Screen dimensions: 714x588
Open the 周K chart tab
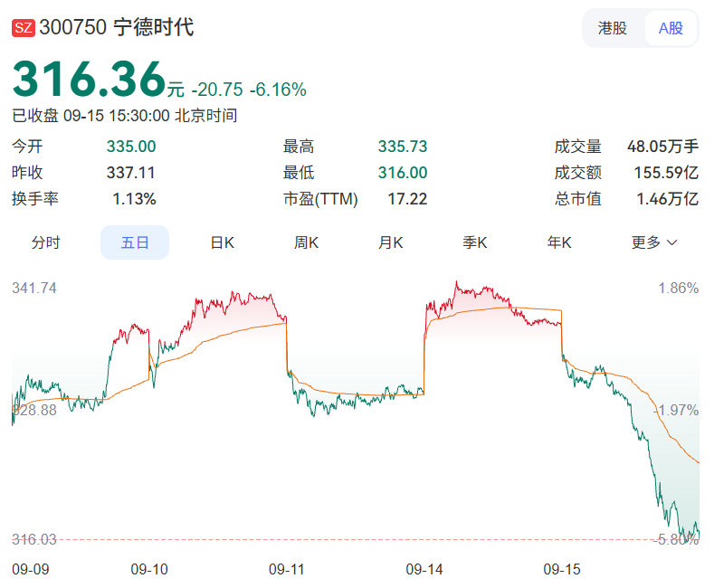(x=306, y=242)
